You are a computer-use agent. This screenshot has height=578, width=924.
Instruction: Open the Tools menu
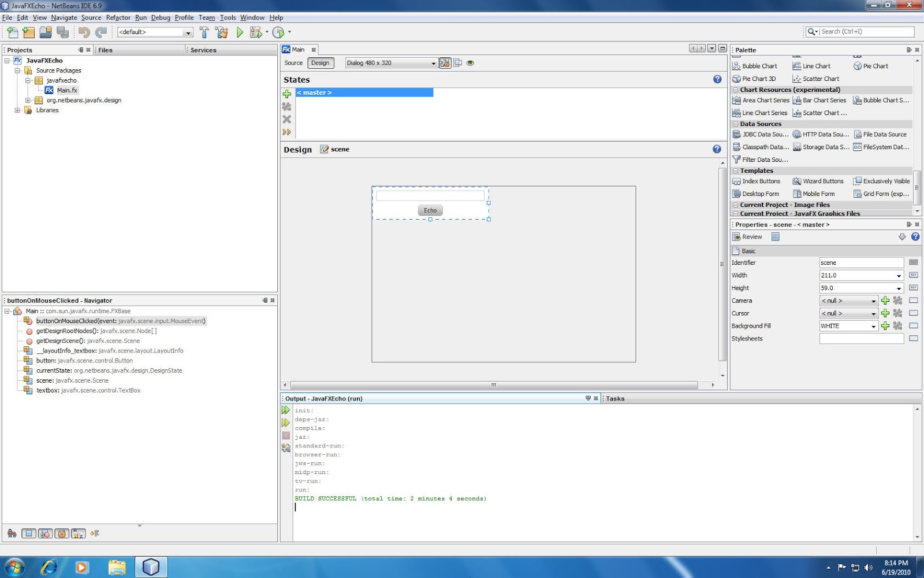(228, 17)
